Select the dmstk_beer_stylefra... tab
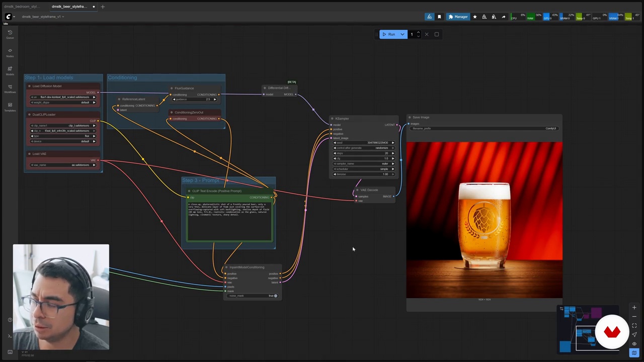 click(x=69, y=7)
